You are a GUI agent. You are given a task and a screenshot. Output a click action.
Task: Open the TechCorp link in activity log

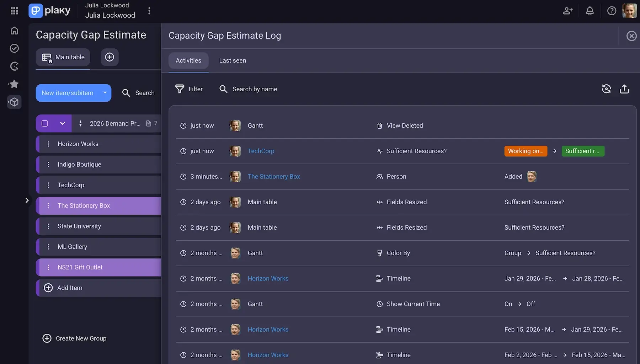(x=261, y=151)
